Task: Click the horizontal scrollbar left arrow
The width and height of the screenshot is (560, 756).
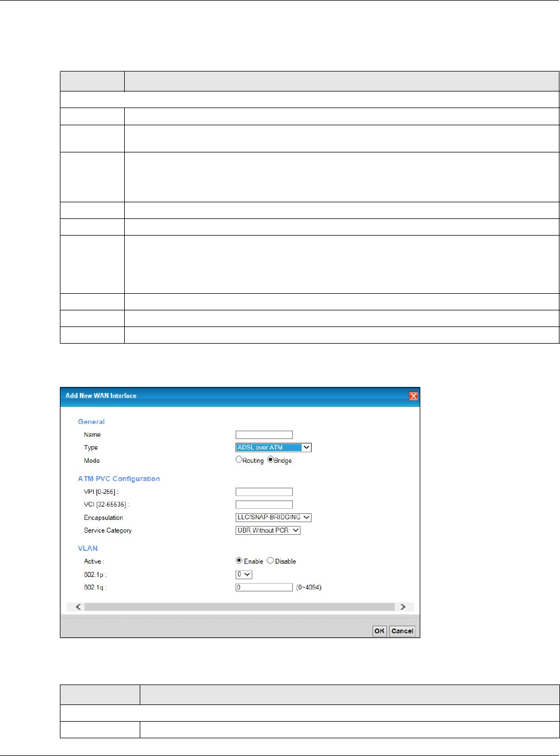Action: pos(78,607)
